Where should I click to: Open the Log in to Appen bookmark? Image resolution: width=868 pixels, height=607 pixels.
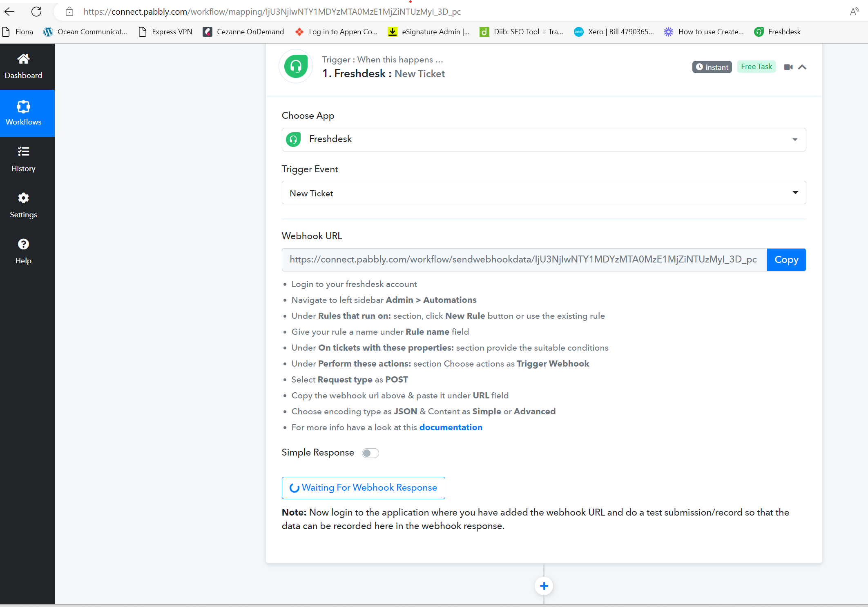click(x=336, y=32)
